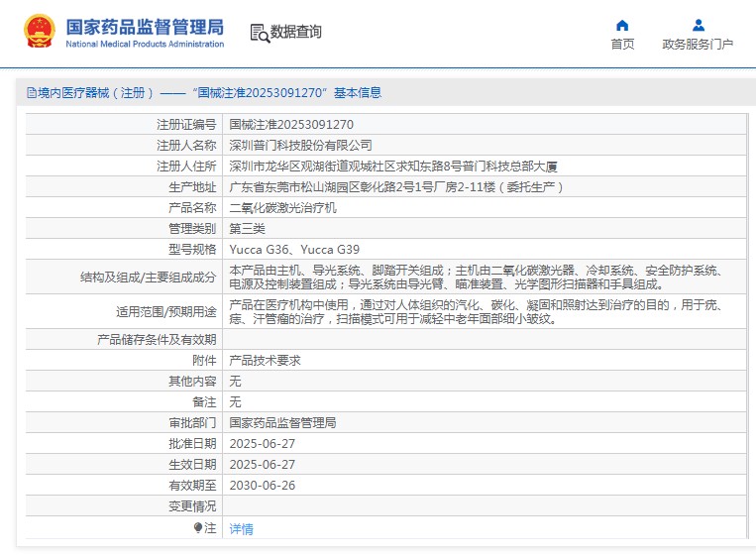Select the 批准日期 value 2025-06-27
The image size is (756, 558).
tap(262, 444)
